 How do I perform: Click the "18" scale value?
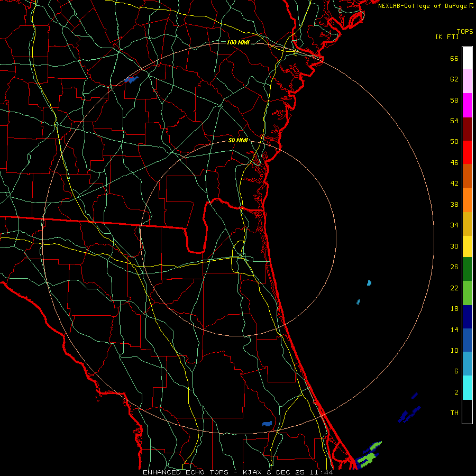454,308
